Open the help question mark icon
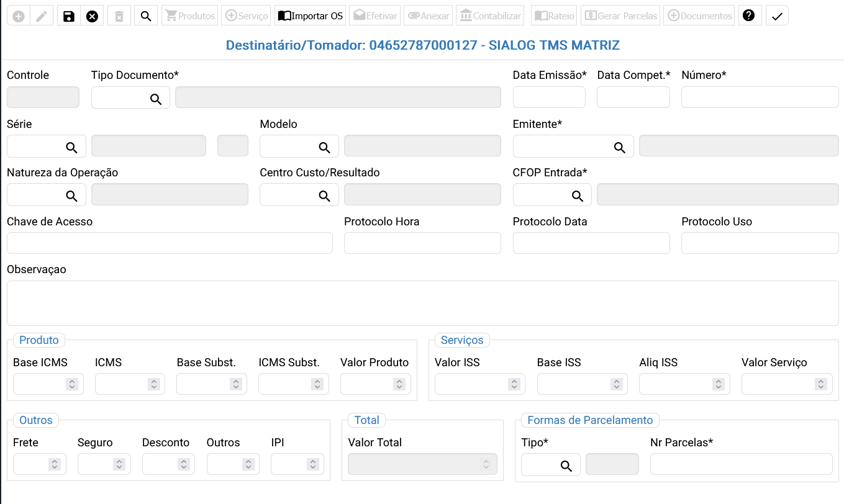This screenshot has width=844, height=504. tap(749, 16)
